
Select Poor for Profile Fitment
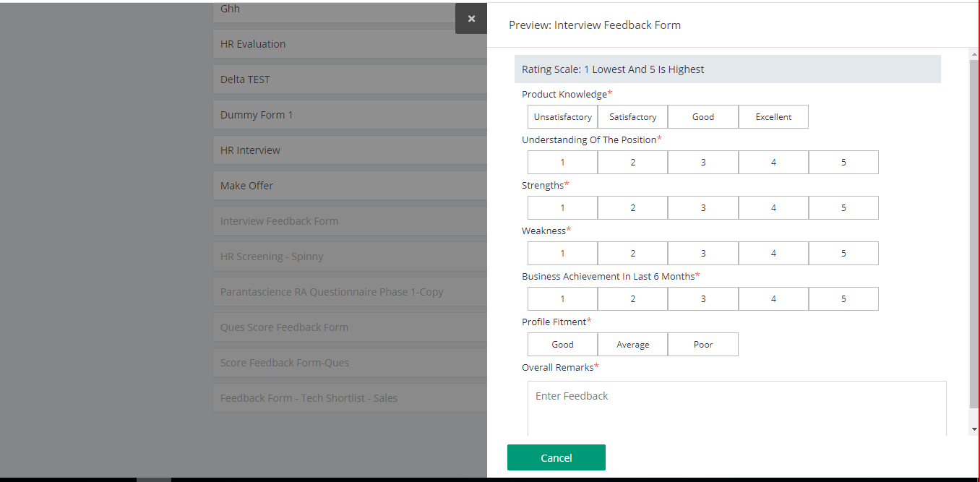coord(702,344)
